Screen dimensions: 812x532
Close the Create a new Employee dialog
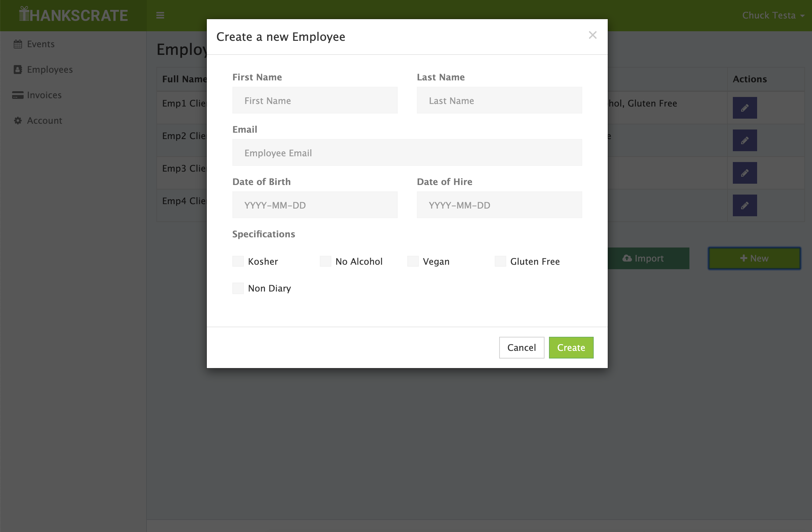coord(593,35)
